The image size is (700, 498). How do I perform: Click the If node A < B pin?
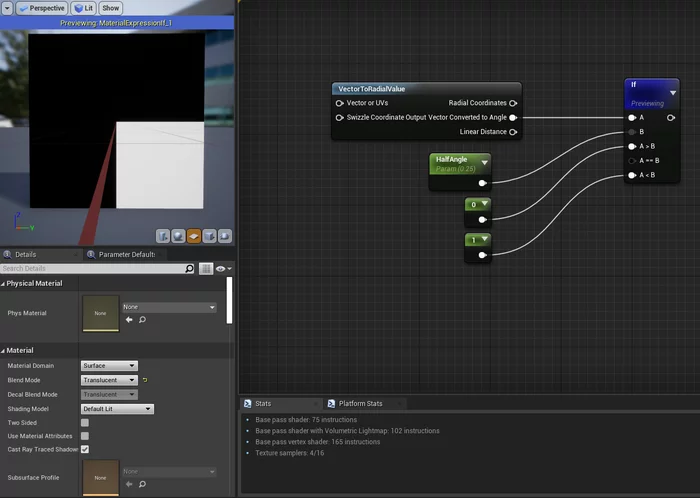pyautogui.click(x=632, y=175)
